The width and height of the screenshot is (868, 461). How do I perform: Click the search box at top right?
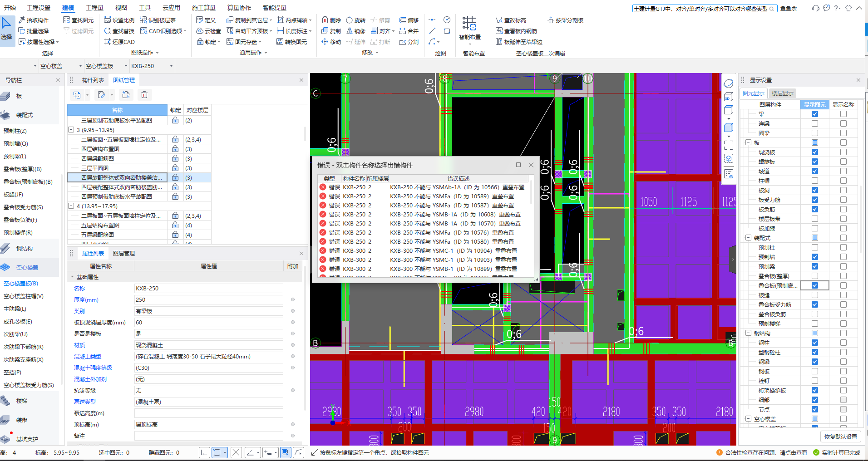[x=705, y=9]
